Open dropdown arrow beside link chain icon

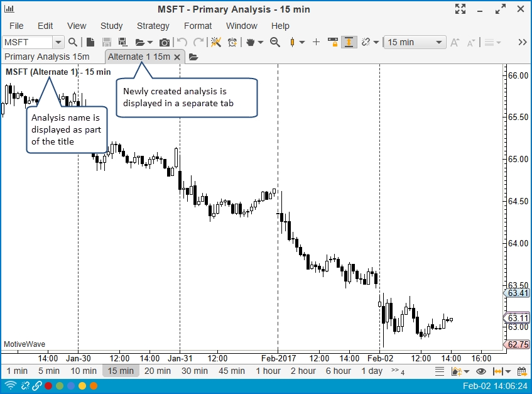376,43
